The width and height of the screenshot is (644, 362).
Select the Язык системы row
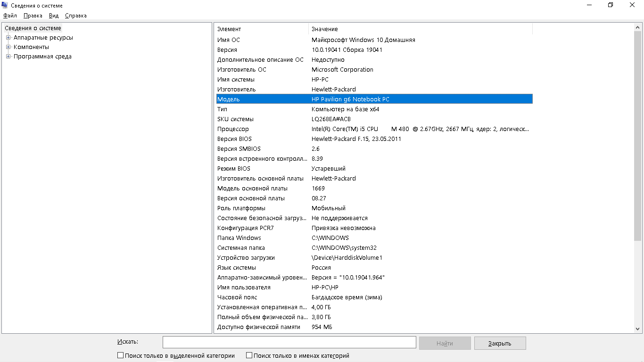374,268
